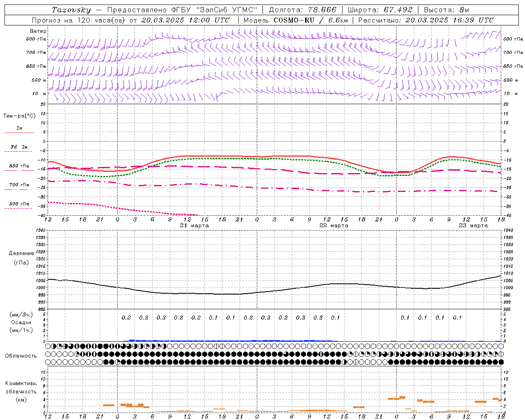Click the Конвективн. label
The height and width of the screenshot is (420, 525).
[x=21, y=383]
